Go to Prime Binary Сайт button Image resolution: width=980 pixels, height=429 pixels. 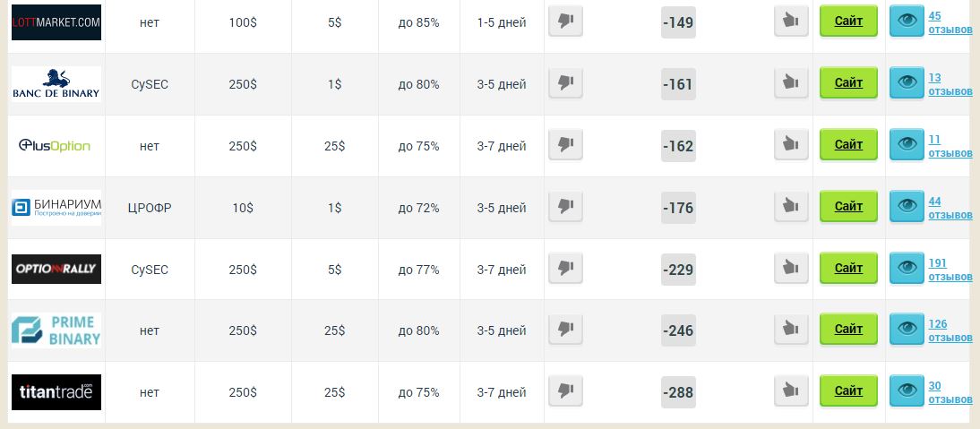[x=848, y=329]
